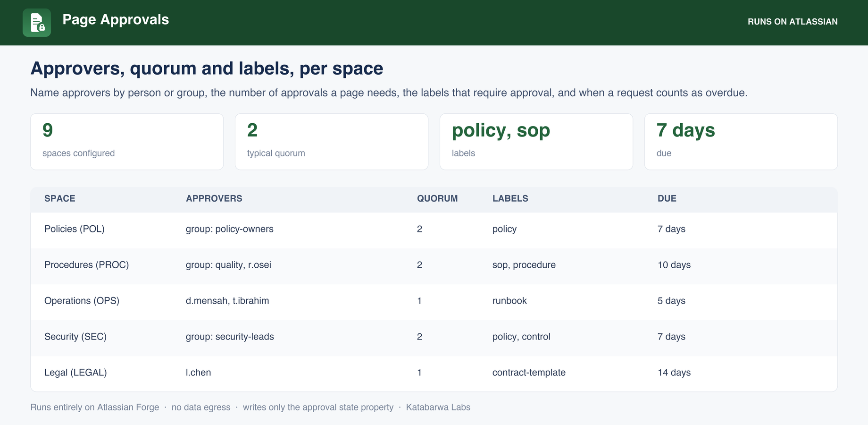Click the Operations row quorum value
This screenshot has width=868, height=425.
419,301
